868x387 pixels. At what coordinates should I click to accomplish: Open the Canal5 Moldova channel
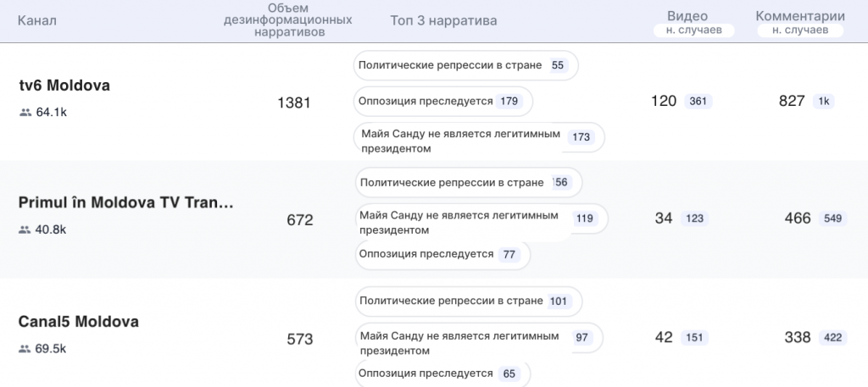pos(78,322)
